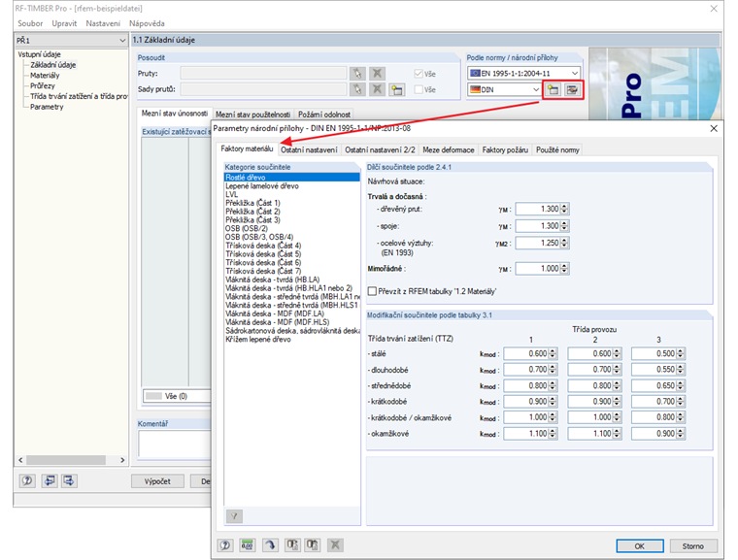Viewport: 738px width, 560px height.
Task: Select Materiály in navigator tree
Action: click(45, 76)
